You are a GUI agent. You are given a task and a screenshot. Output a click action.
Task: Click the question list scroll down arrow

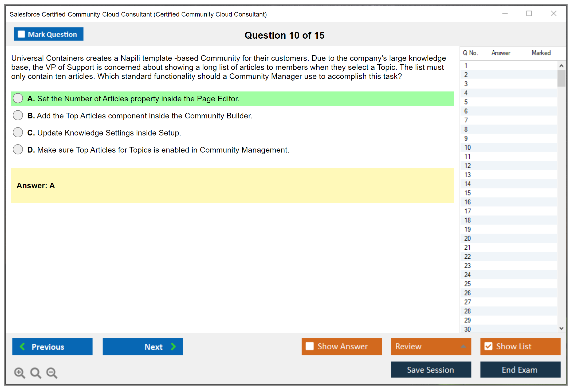[x=561, y=328]
